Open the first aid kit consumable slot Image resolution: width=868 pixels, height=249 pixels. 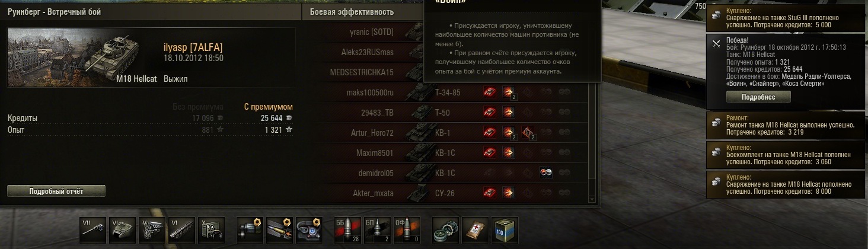474,228
